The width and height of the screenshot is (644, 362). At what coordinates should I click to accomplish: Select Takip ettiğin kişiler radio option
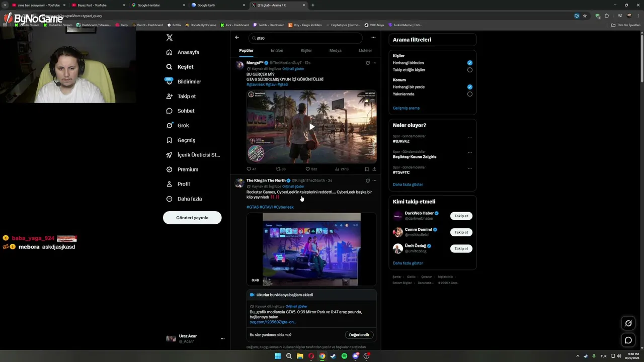tap(469, 70)
